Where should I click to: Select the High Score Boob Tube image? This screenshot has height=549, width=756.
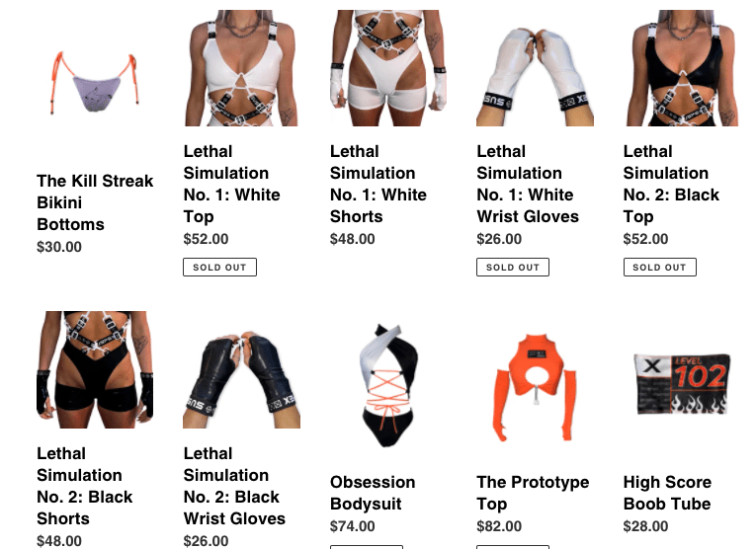pyautogui.click(x=681, y=384)
